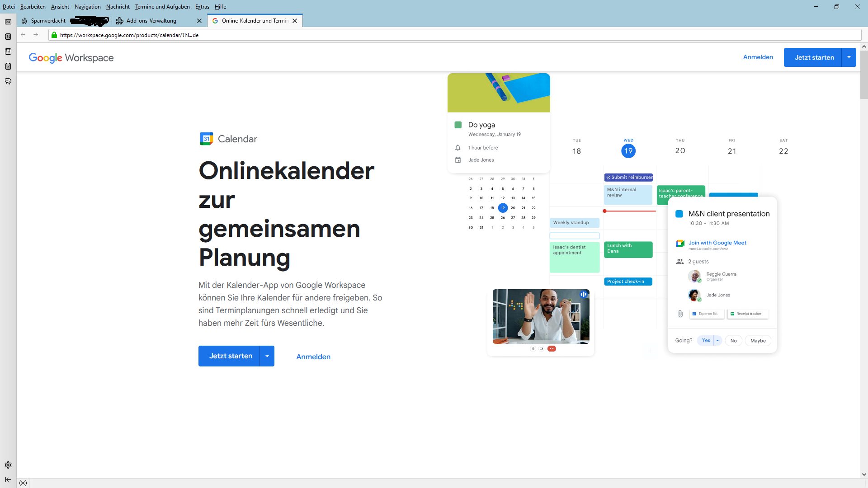Open settings gear in sidebar

point(8,465)
